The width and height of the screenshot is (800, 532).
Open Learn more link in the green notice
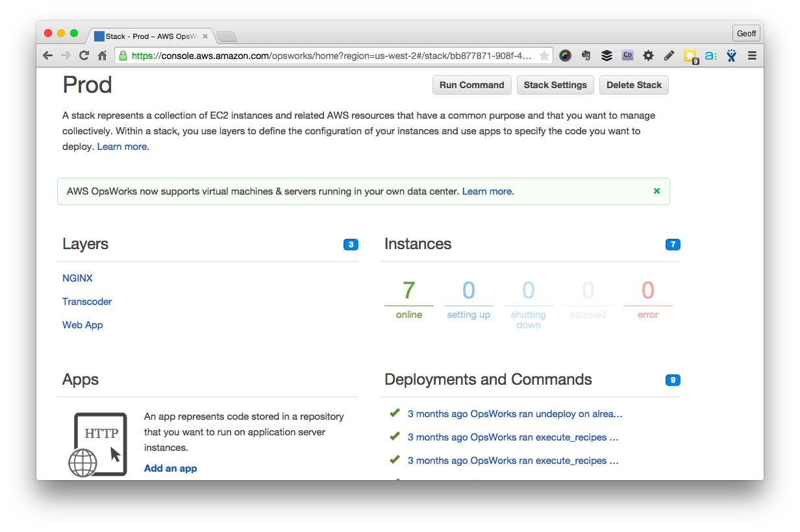coord(487,191)
